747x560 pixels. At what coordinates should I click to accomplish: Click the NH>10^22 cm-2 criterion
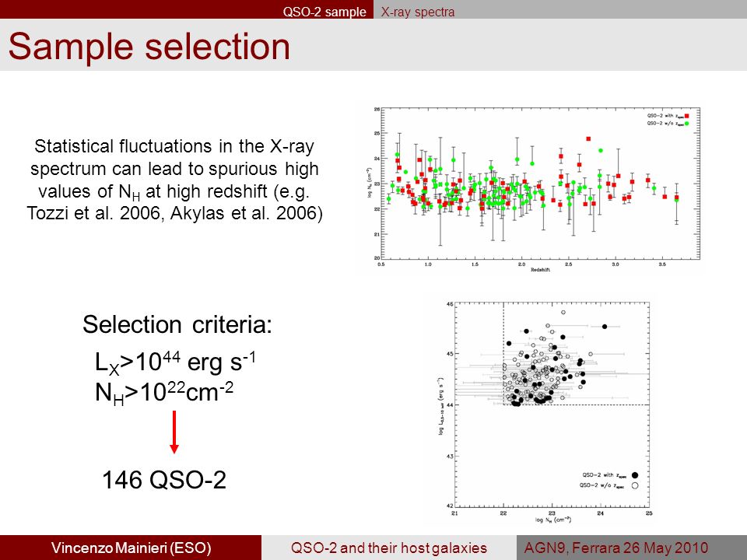pyautogui.click(x=164, y=394)
